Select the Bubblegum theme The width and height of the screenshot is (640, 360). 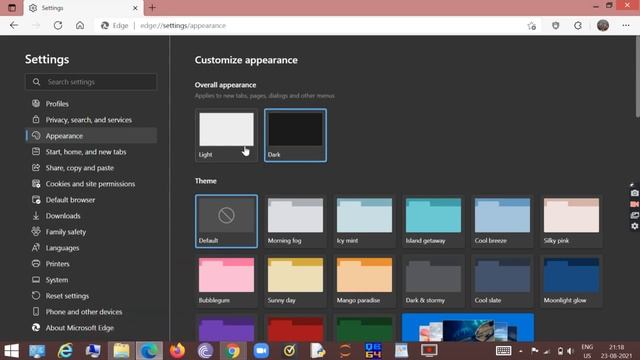227,281
